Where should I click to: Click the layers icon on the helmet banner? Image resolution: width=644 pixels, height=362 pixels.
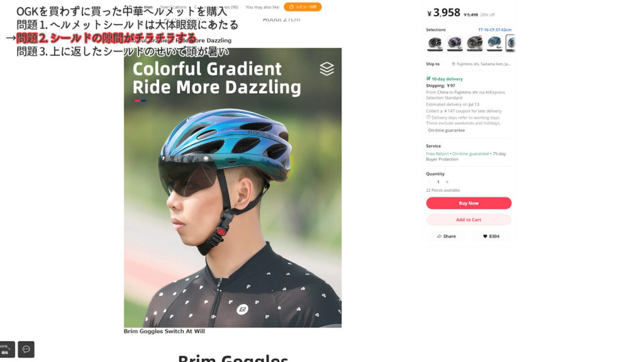pos(326,69)
